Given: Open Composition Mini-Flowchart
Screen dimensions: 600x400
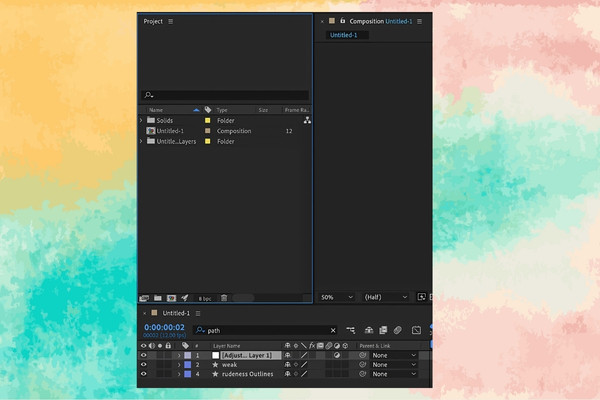Looking at the screenshot, I should coord(351,330).
